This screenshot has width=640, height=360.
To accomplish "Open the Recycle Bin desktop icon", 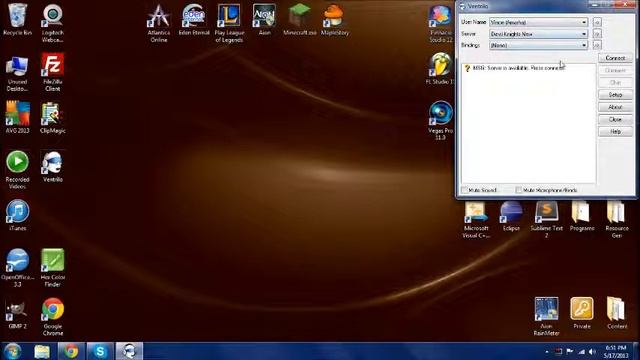I will [x=17, y=20].
